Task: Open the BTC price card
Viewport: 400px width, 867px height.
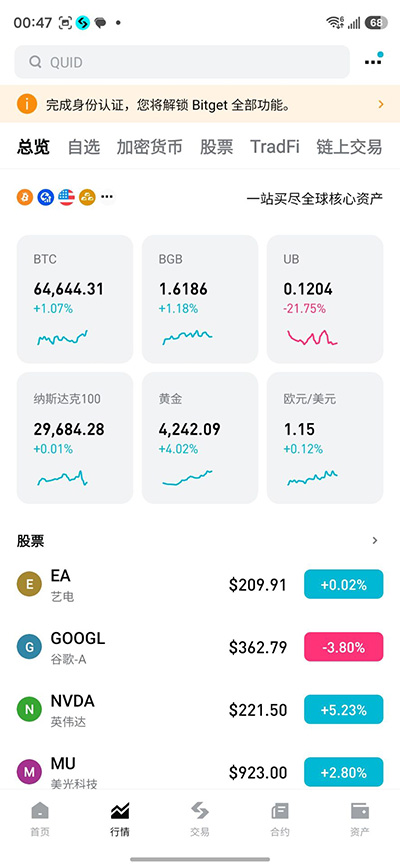Action: point(75,299)
